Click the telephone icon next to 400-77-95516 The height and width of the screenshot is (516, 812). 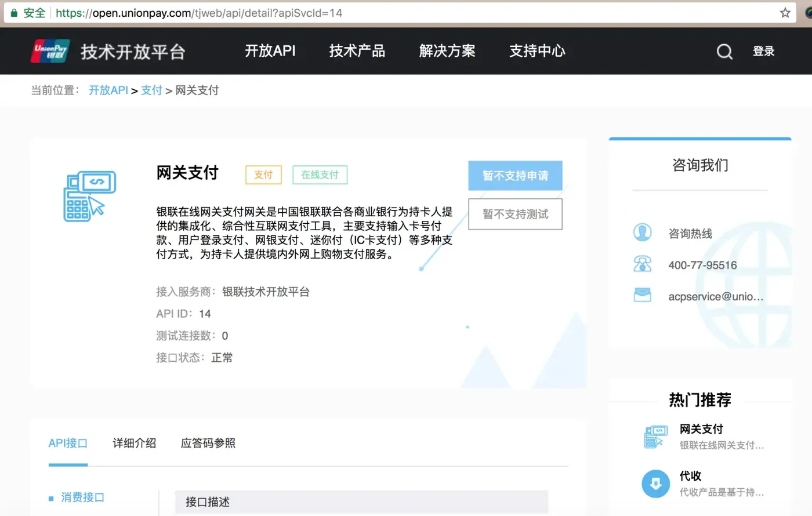(643, 264)
